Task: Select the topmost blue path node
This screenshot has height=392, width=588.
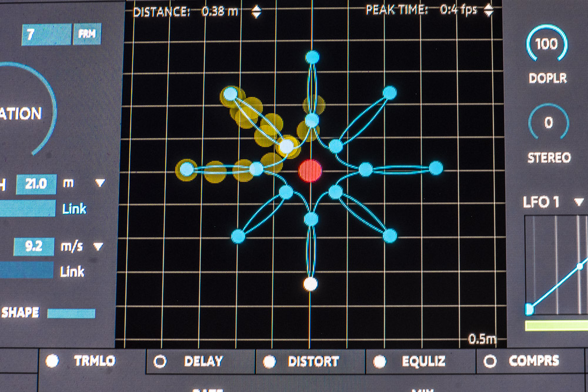Action: pos(312,58)
